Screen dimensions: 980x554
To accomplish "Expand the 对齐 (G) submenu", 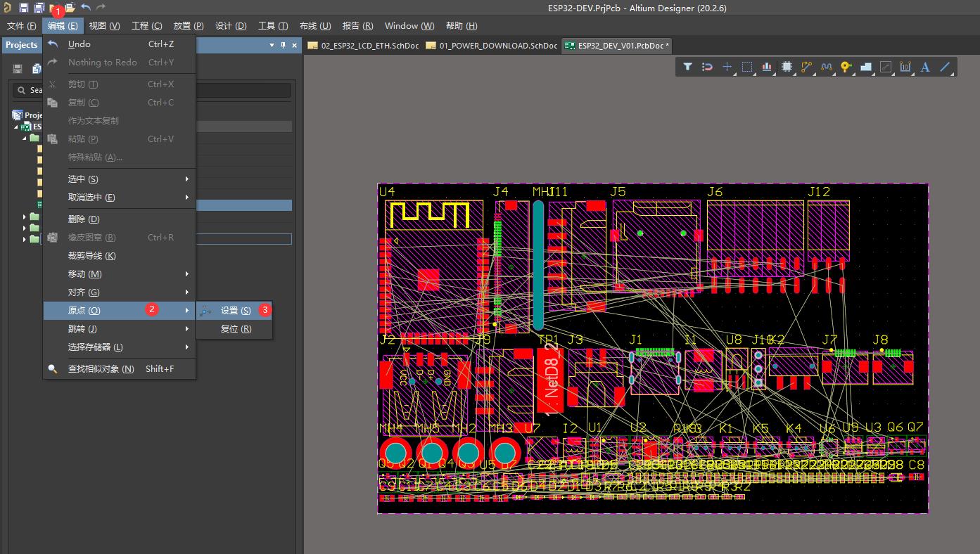I will pos(120,292).
